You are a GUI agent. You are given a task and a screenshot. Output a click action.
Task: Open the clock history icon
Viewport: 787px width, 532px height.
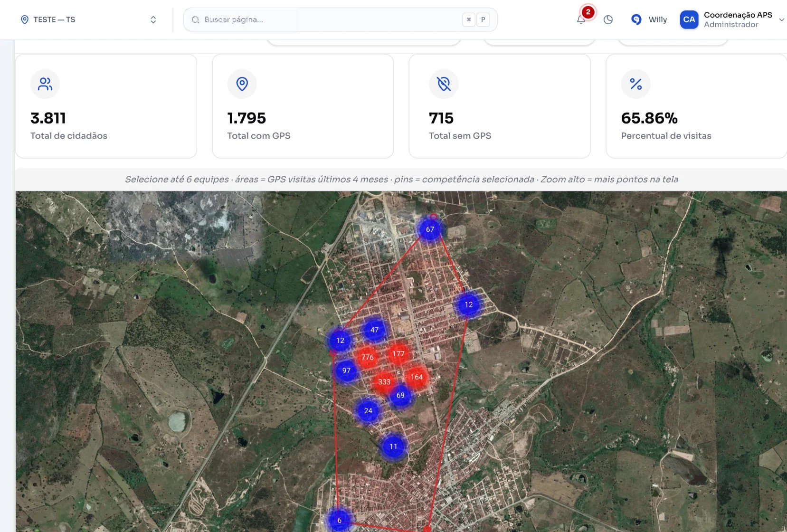(x=608, y=20)
